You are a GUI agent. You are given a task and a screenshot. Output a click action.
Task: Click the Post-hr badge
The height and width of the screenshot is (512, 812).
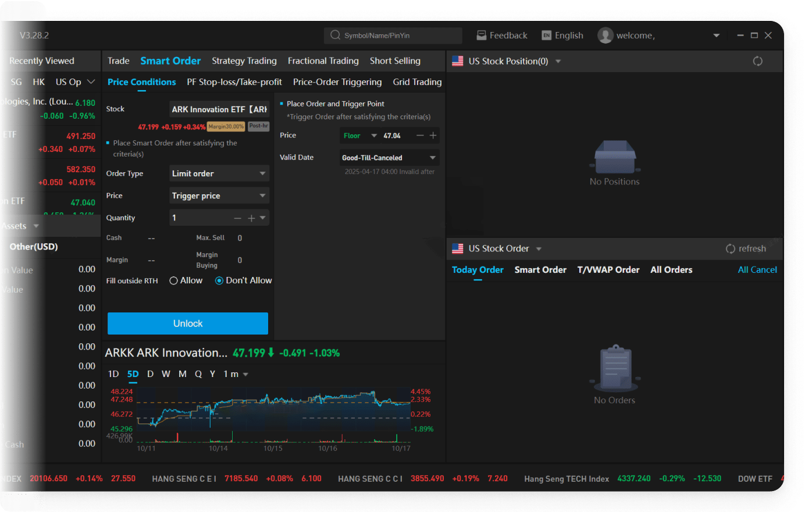[258, 126]
